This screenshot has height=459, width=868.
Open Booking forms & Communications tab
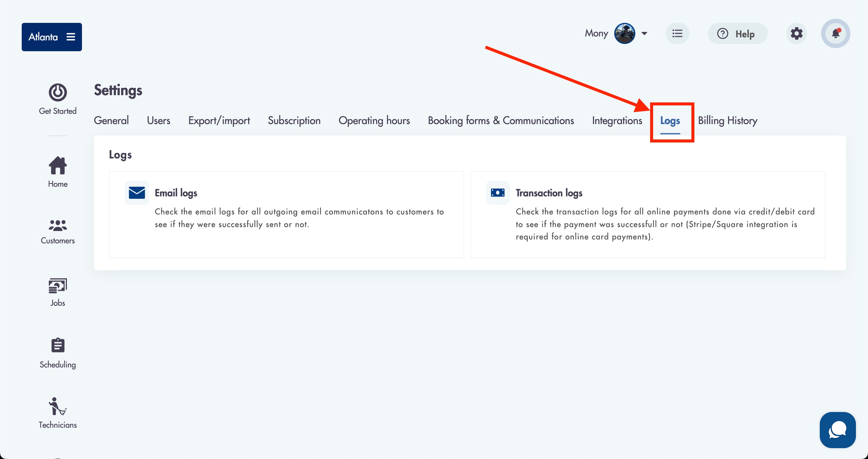[501, 120]
